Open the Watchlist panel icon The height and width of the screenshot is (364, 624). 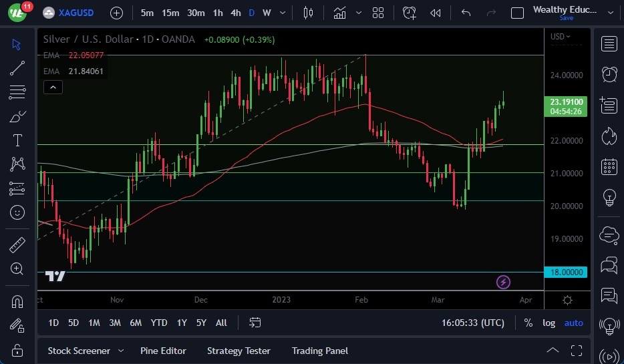609,44
